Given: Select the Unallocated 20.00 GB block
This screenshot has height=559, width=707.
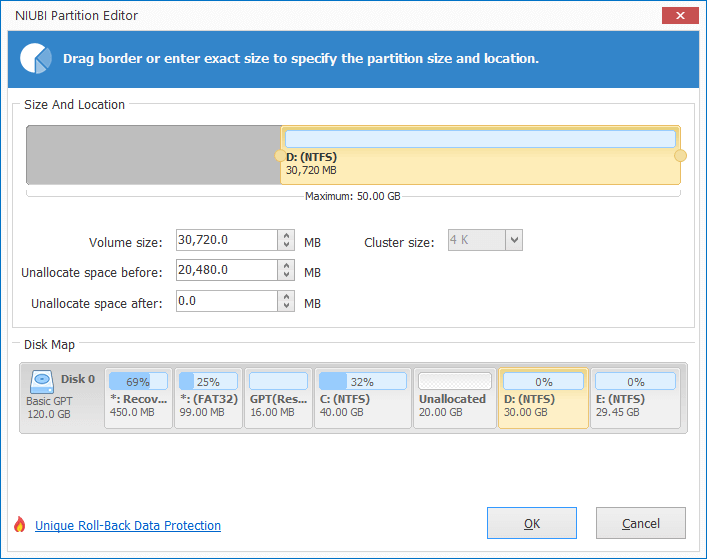Looking at the screenshot, I should click(454, 398).
